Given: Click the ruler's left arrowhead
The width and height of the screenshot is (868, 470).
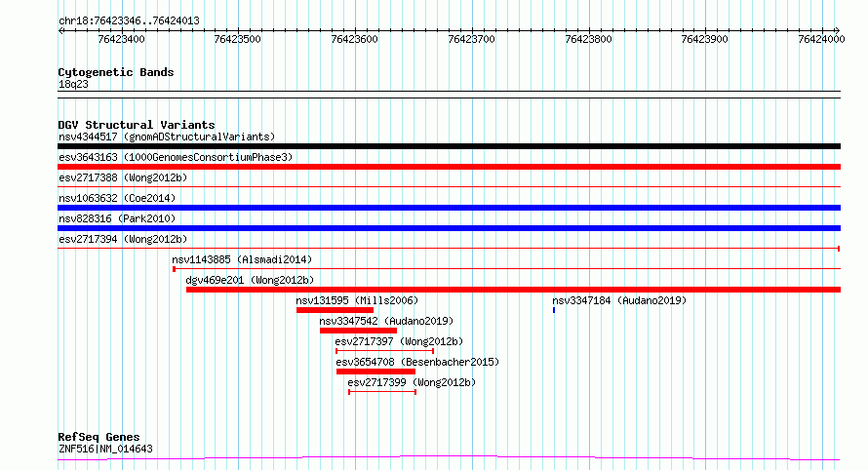Looking at the screenshot, I should [x=60, y=31].
